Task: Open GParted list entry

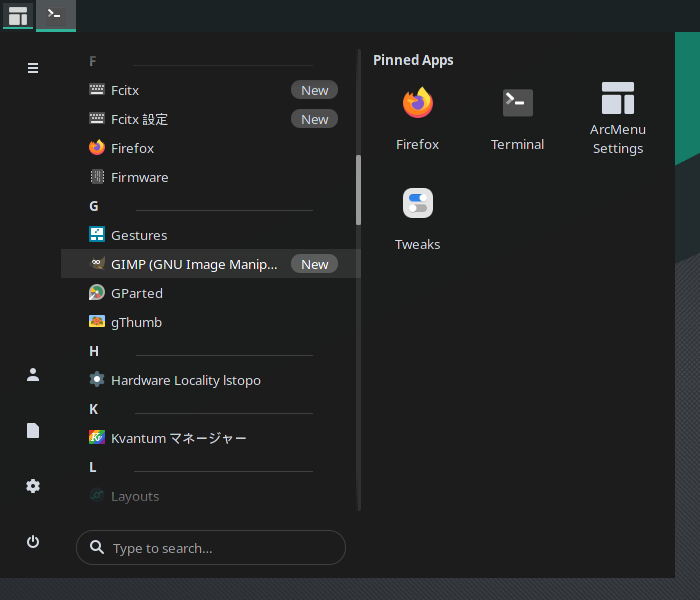Action: (x=211, y=293)
